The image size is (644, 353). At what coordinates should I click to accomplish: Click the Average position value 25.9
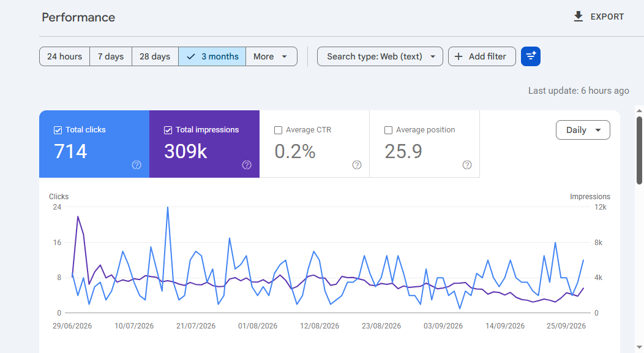pyautogui.click(x=403, y=151)
